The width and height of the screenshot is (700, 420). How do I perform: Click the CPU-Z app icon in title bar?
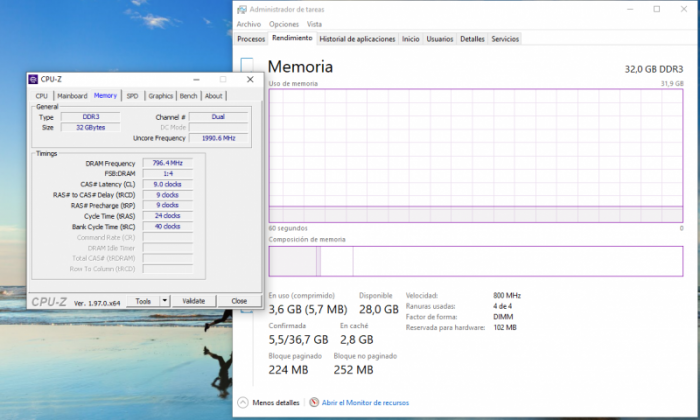click(x=33, y=79)
